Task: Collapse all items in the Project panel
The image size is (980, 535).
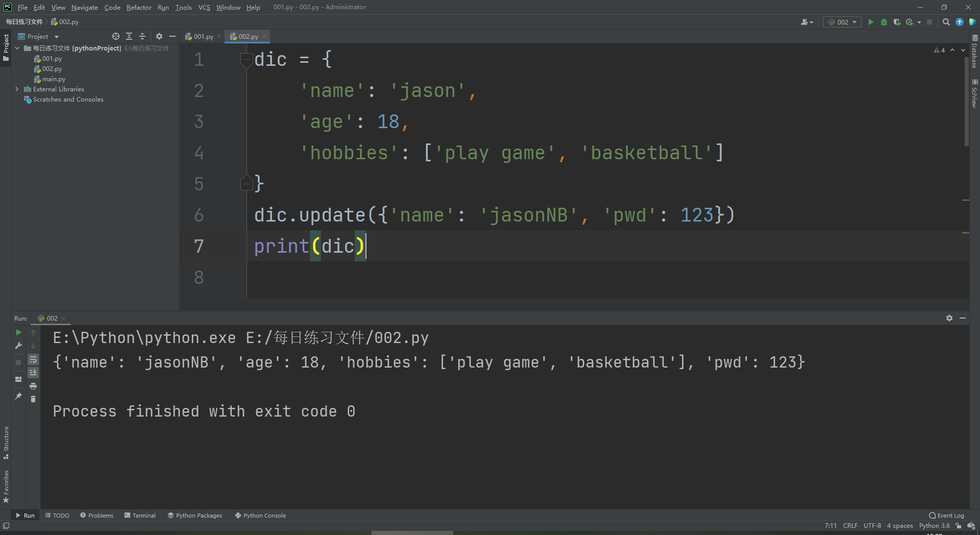Action: click(x=142, y=36)
